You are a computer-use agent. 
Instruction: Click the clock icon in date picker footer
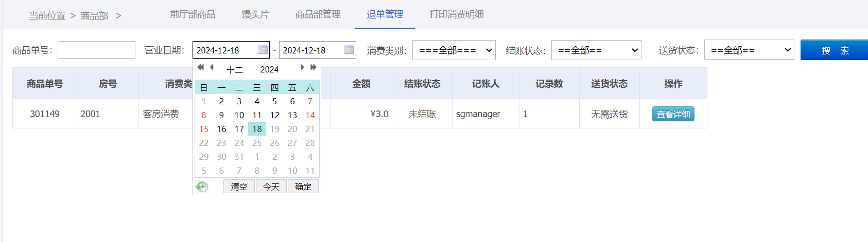point(202,187)
